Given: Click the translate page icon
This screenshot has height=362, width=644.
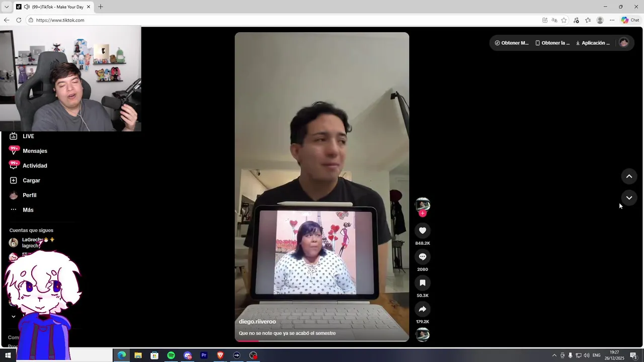Looking at the screenshot, I should [x=554, y=20].
